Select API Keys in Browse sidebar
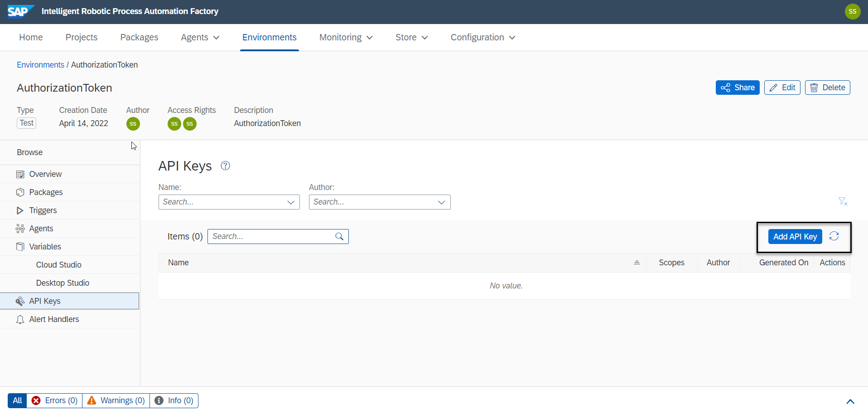This screenshot has height=410, width=868. coord(70,301)
